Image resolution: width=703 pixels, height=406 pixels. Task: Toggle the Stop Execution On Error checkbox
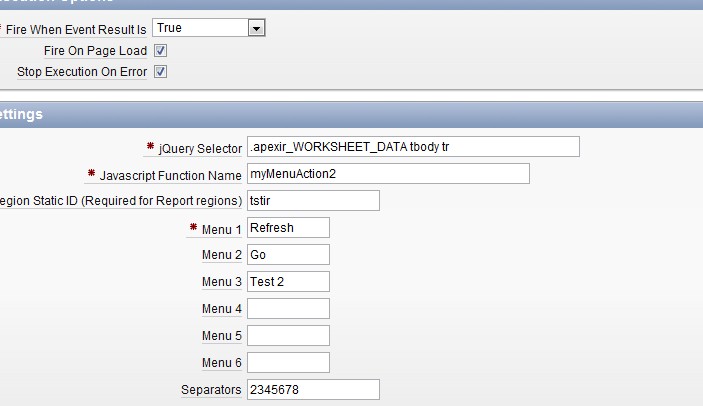[x=161, y=72]
